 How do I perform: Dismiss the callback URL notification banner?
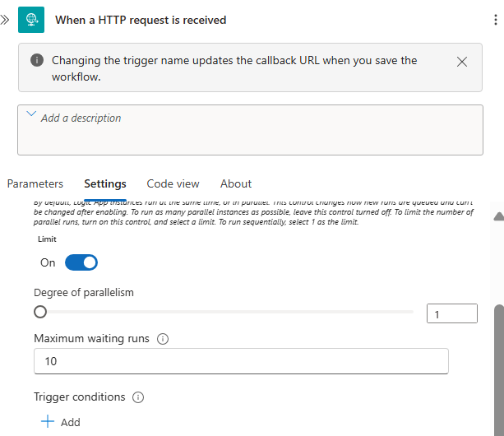click(x=462, y=62)
